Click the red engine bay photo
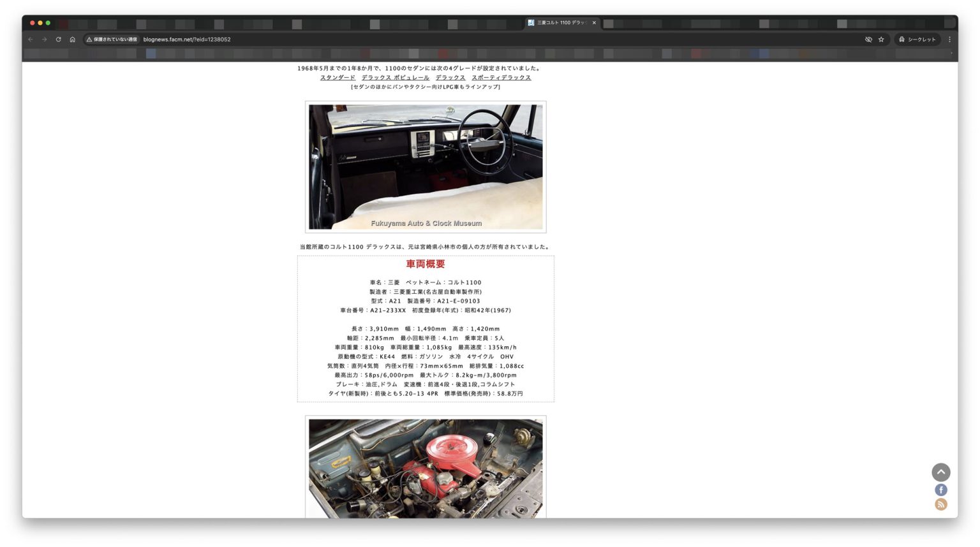This screenshot has width=980, height=547. point(426,468)
